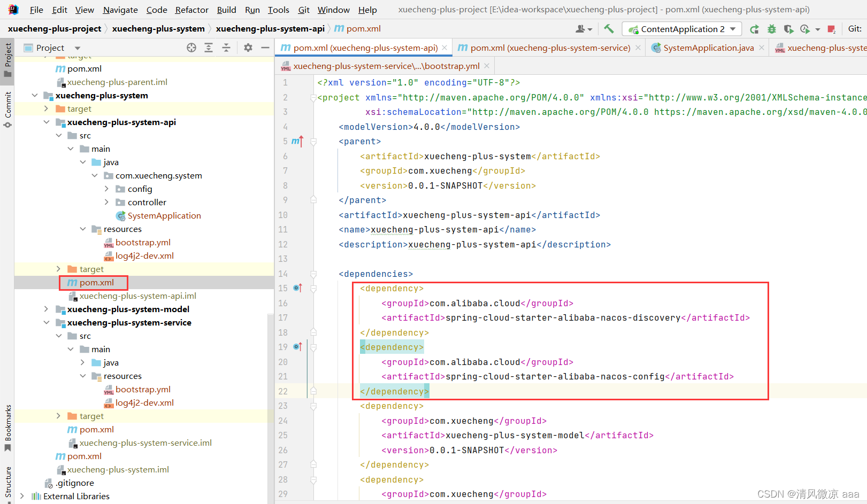Run ContentApplication 2 with the rerun icon
The height and width of the screenshot is (504, 867).
pos(754,29)
